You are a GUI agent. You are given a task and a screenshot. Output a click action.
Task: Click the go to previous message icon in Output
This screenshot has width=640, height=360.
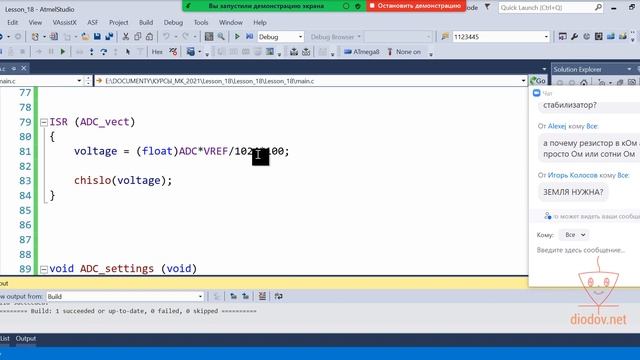pyautogui.click(x=233, y=296)
